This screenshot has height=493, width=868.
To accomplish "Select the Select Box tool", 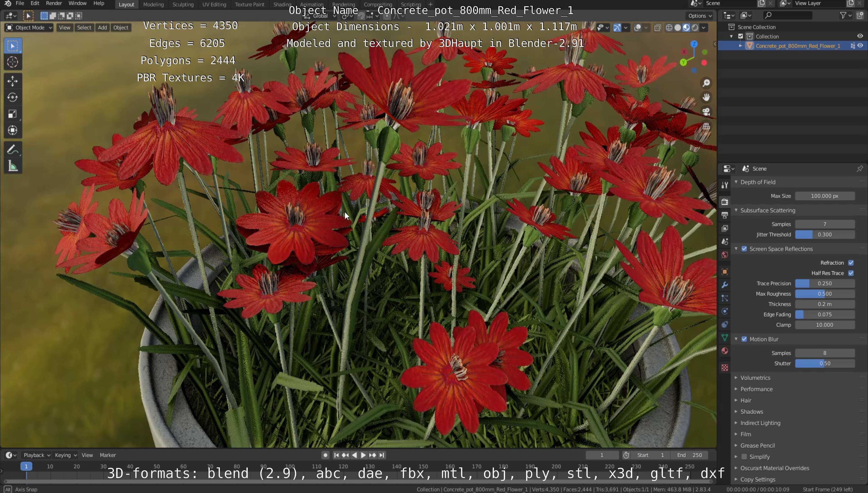I will click(x=12, y=46).
